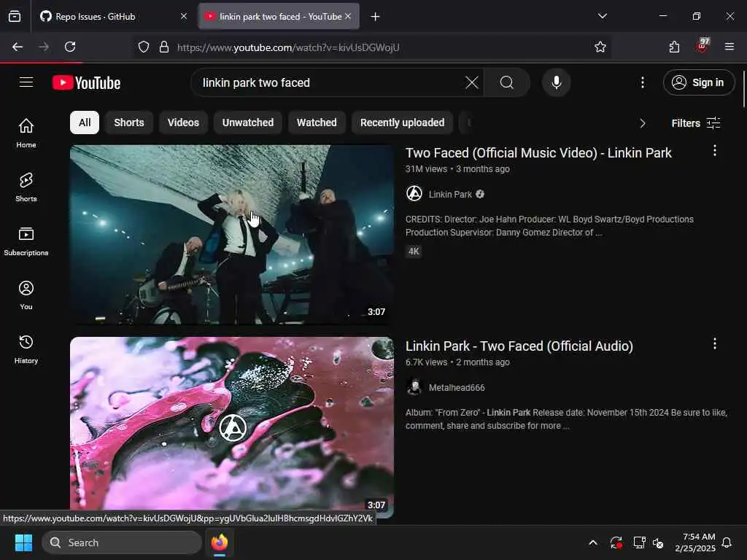Select the Recently uploaded filter chip

(x=402, y=122)
